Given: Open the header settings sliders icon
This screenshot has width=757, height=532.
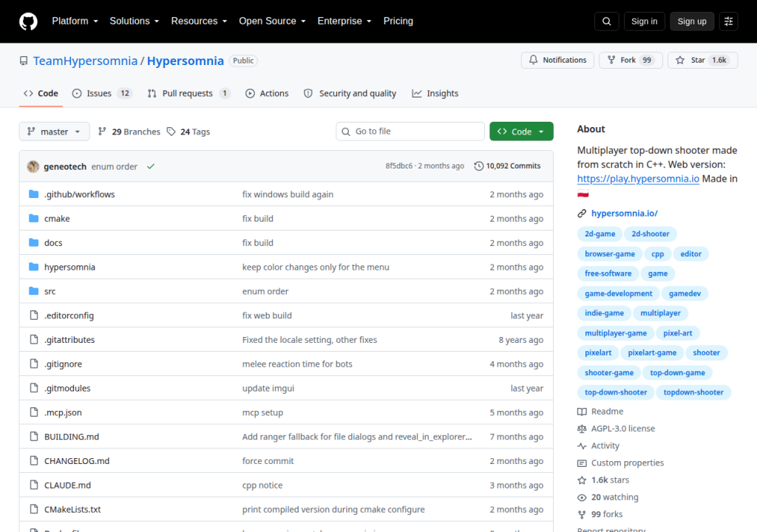Looking at the screenshot, I should (x=728, y=21).
